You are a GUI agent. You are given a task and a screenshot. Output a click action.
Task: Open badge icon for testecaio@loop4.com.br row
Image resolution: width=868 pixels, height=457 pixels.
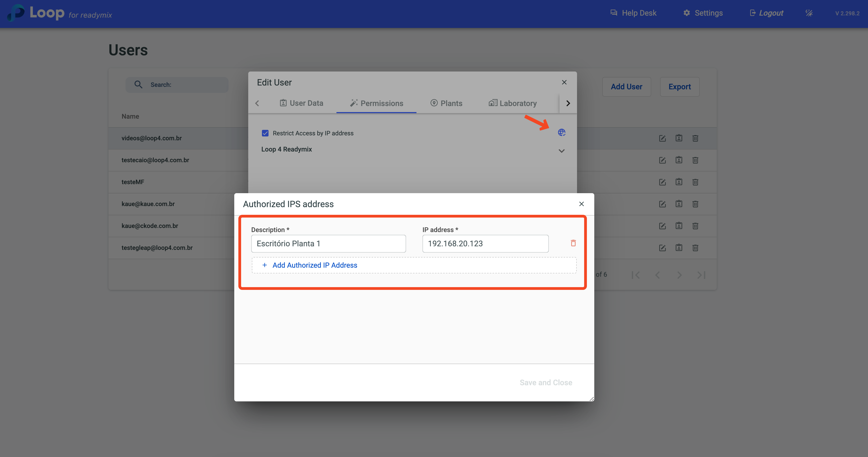pos(679,160)
